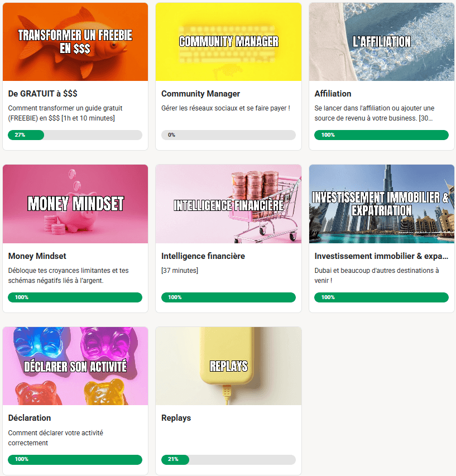456x476 pixels.
Task: Click the 27% progress bar
Action: [x=75, y=135]
